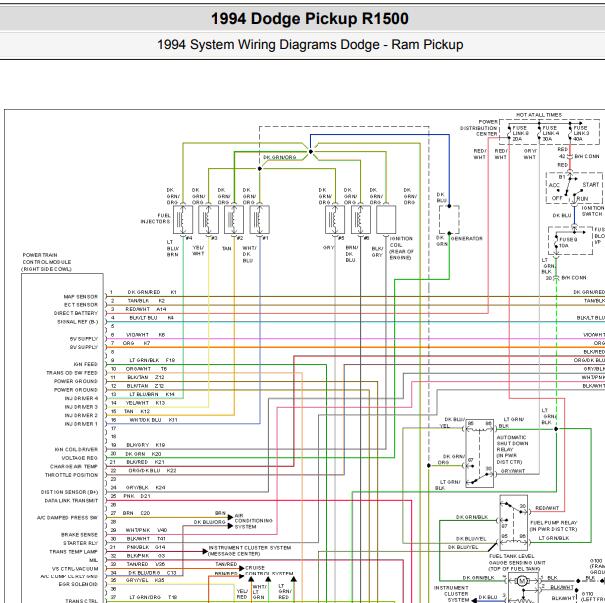
Task: Click fuel injector #1 symbol
Action: coord(262,220)
